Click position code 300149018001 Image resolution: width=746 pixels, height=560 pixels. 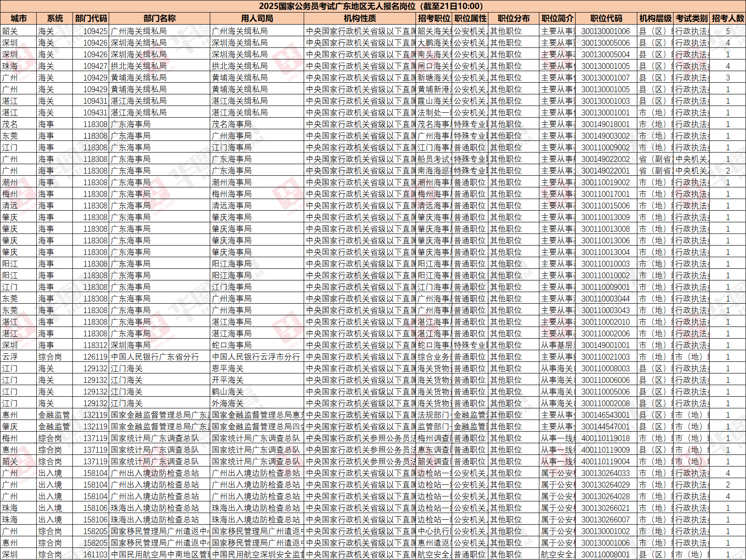click(606, 124)
